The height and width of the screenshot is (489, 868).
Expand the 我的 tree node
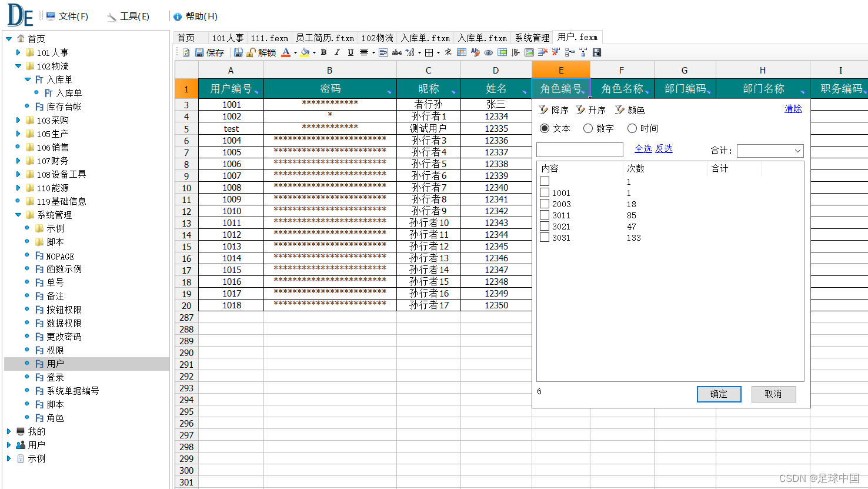coord(9,431)
